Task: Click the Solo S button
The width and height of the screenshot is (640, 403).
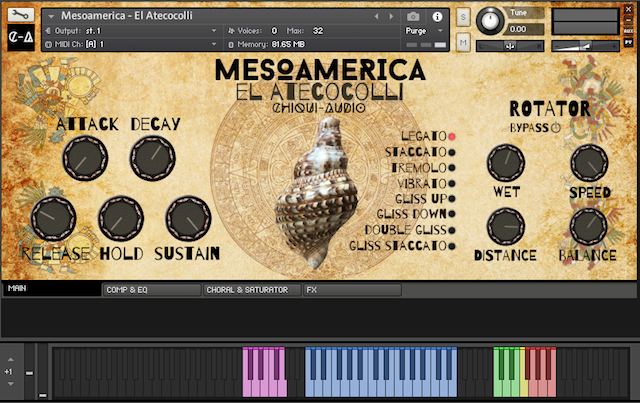Action: click(x=463, y=18)
